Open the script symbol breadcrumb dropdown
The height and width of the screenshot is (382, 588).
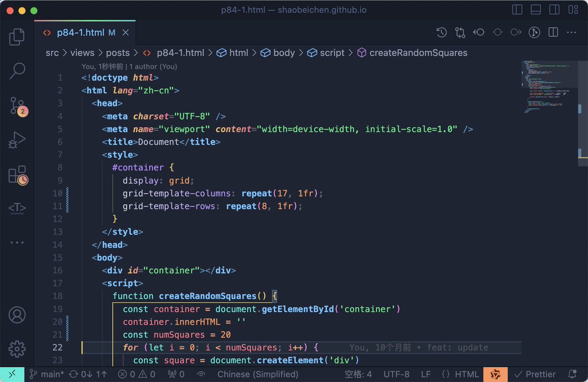(326, 52)
